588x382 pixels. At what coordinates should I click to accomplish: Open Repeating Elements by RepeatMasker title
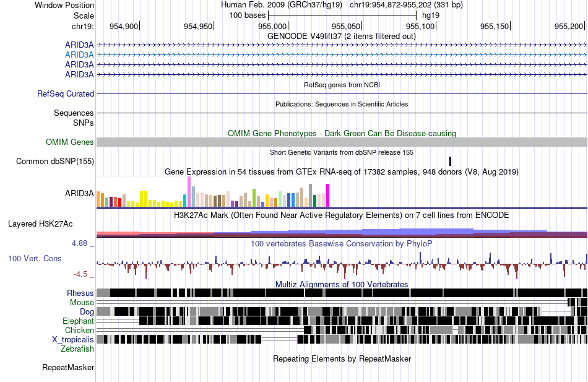coord(342,358)
